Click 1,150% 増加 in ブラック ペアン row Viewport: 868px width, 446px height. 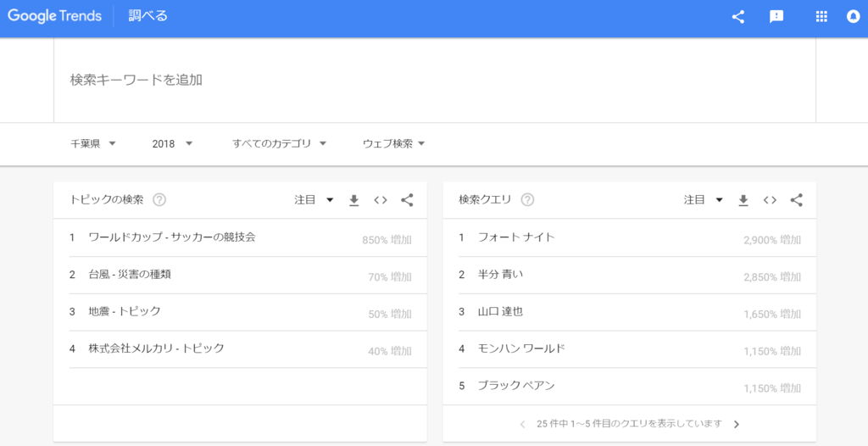click(772, 387)
